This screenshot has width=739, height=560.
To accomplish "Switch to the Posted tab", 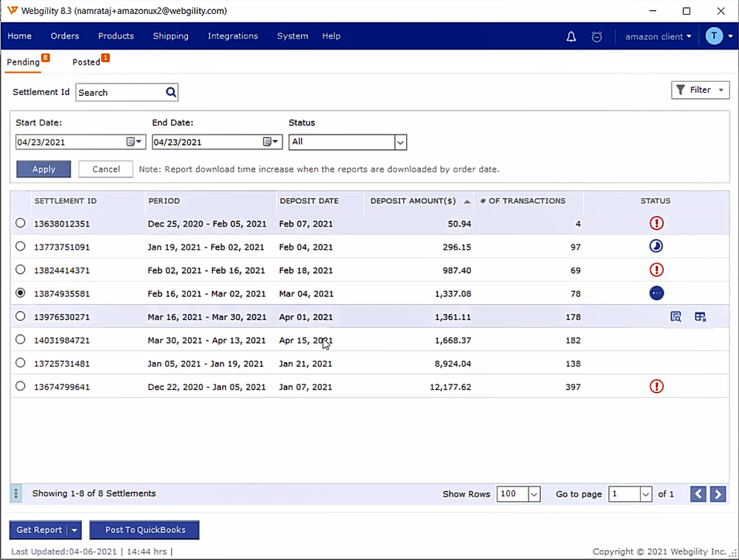I will coord(86,62).
